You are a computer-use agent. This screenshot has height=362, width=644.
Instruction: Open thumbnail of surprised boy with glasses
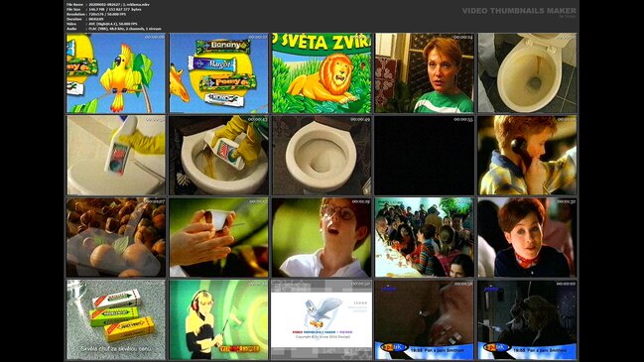coord(322,238)
